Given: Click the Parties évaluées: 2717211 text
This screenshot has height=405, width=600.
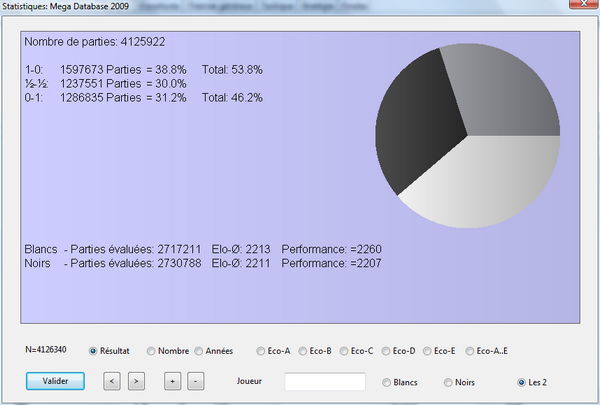Looking at the screenshot, I should point(135,249).
